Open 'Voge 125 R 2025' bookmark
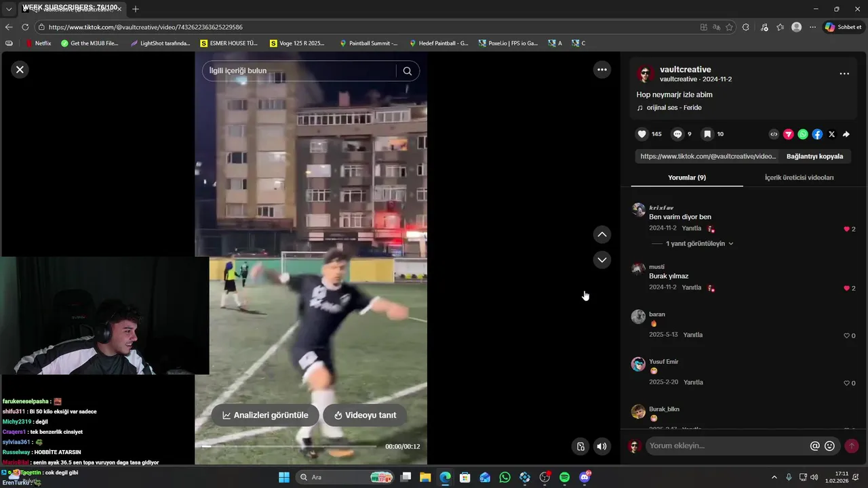The image size is (868, 488). tap(298, 43)
